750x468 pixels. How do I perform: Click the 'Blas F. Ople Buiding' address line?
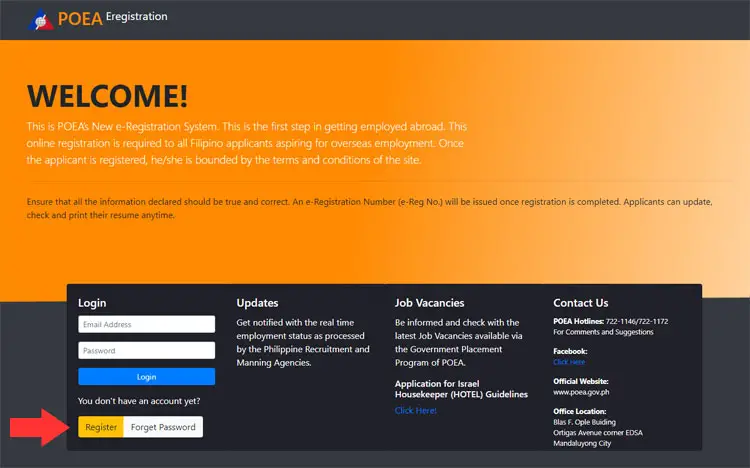pos(585,422)
